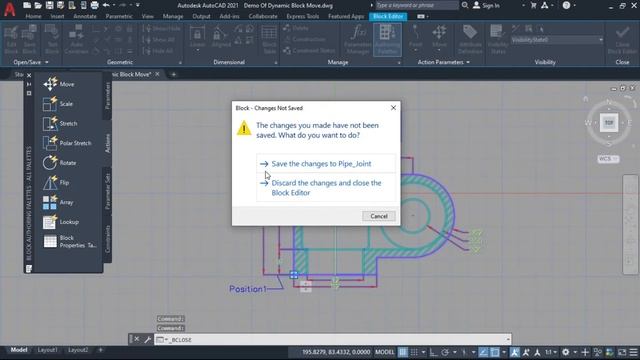Click the Save icon in quick access toolbar
This screenshot has height=360, width=640.
[x=49, y=5]
